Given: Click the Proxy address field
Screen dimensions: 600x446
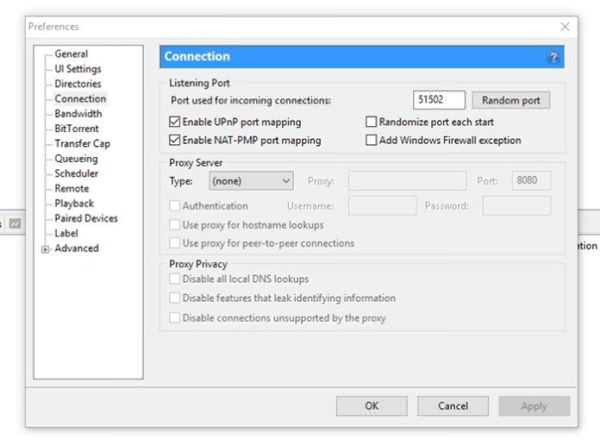Looking at the screenshot, I should point(407,181).
